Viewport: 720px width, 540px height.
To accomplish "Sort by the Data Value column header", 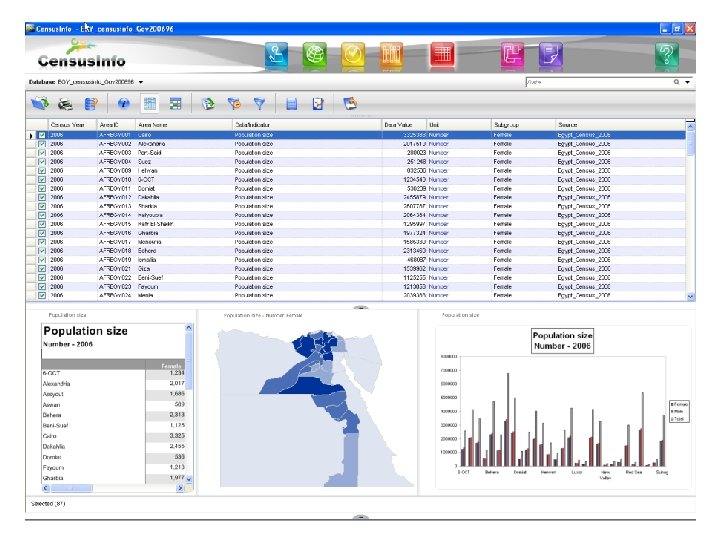I will [404, 125].
